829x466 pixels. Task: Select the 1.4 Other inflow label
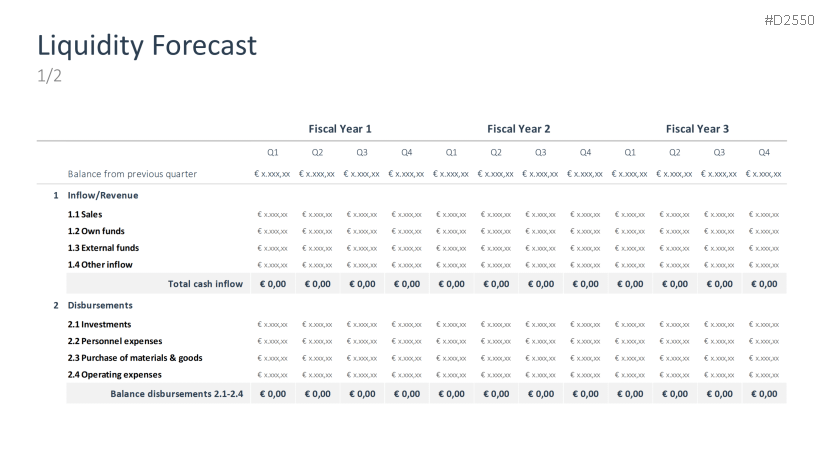click(x=100, y=265)
